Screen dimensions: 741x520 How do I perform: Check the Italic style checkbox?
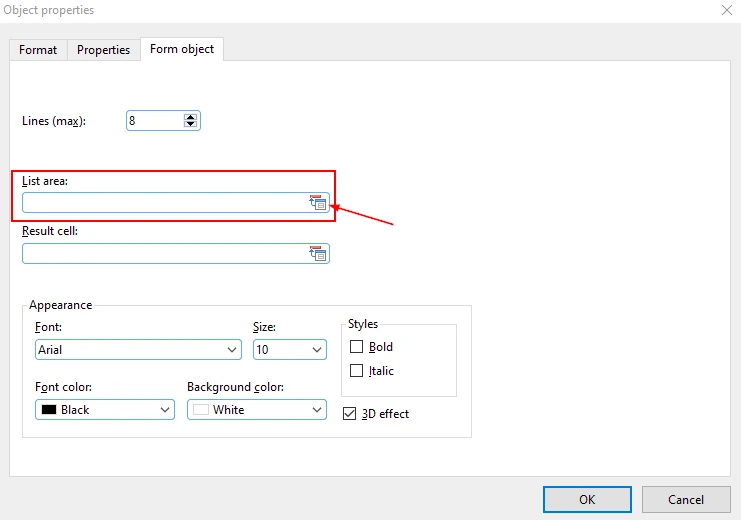[x=357, y=371]
